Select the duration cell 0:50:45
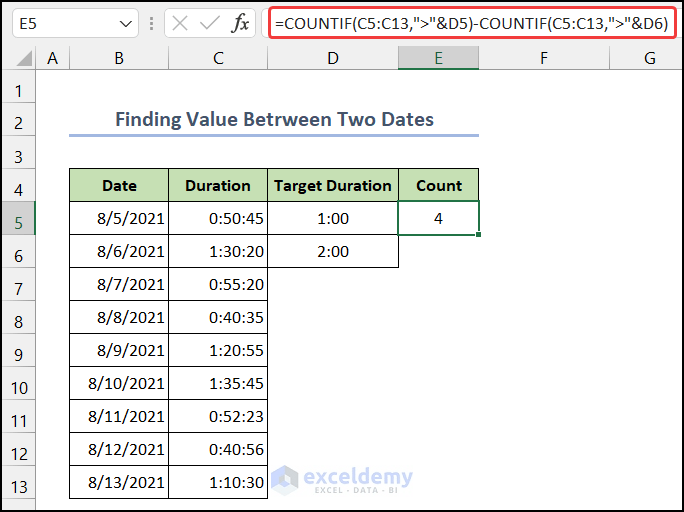Viewport: 684px width, 512px height. pos(218,218)
